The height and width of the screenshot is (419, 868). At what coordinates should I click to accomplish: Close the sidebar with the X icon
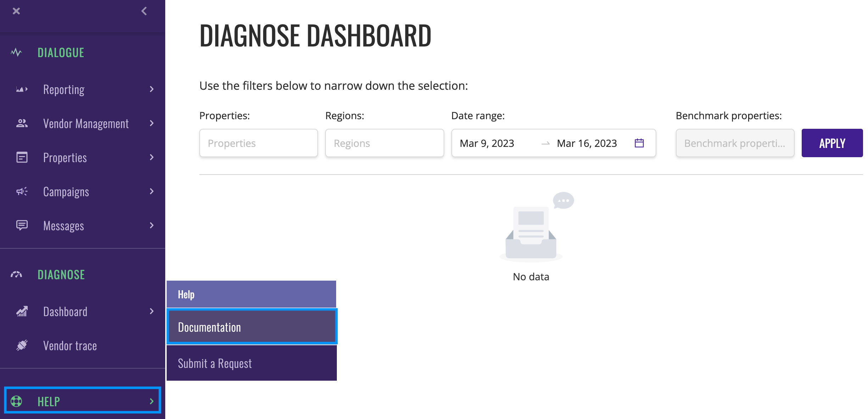pyautogui.click(x=16, y=11)
